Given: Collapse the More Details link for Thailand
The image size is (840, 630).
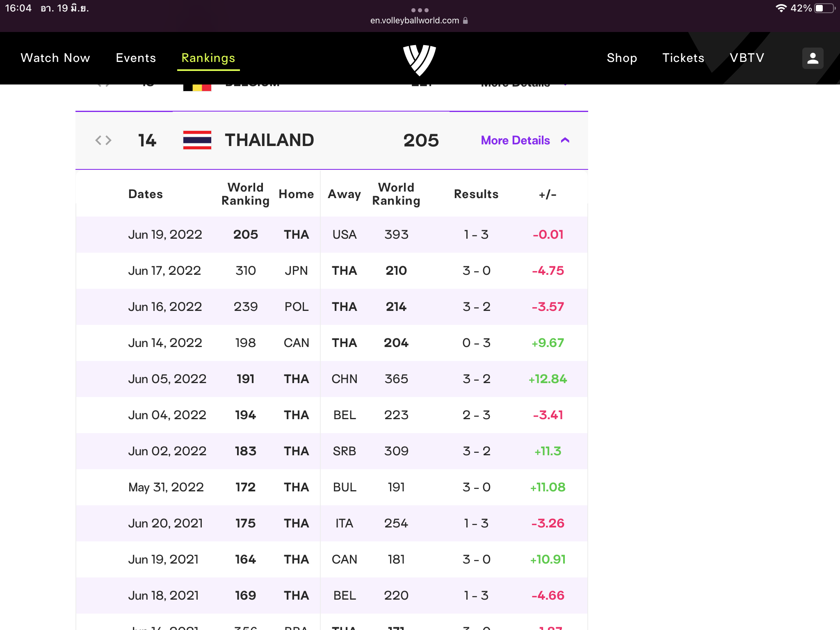Looking at the screenshot, I should [515, 140].
